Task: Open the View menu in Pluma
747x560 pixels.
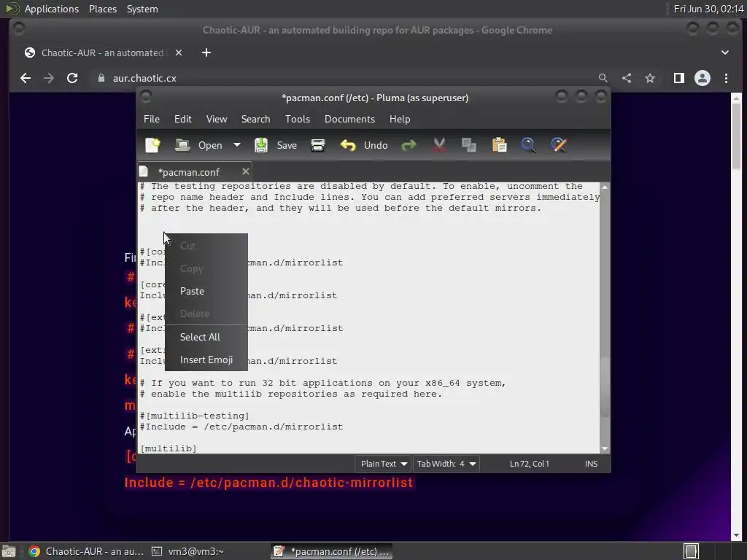Action: tap(216, 119)
